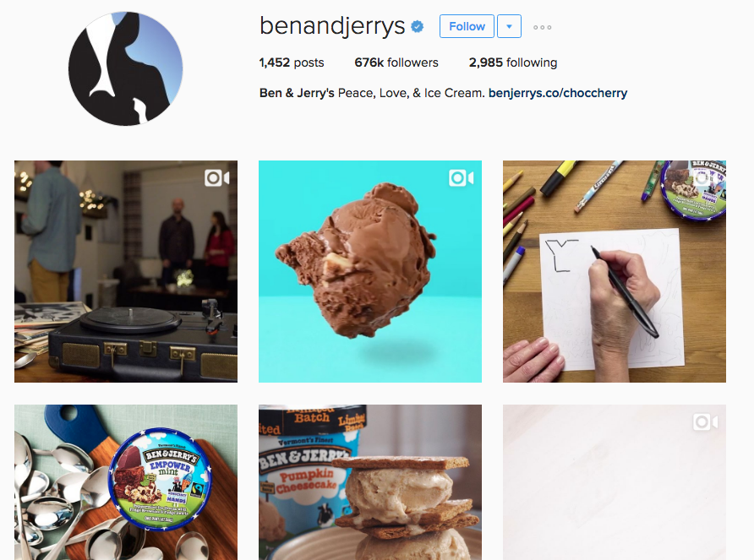Screen dimensions: 754x560
Task: View the 676k followers list
Action: (396, 63)
